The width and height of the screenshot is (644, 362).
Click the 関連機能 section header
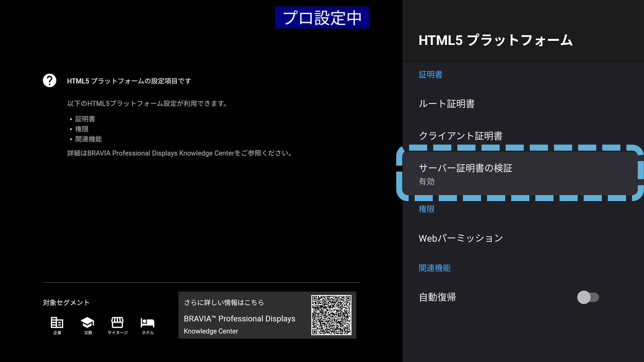(434, 268)
